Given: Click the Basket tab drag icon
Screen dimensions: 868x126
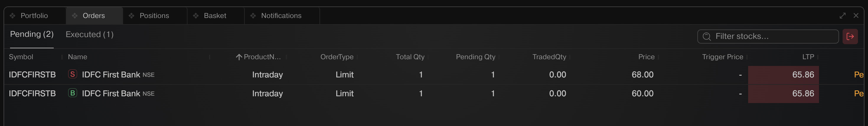Looking at the screenshot, I should coord(196,16).
